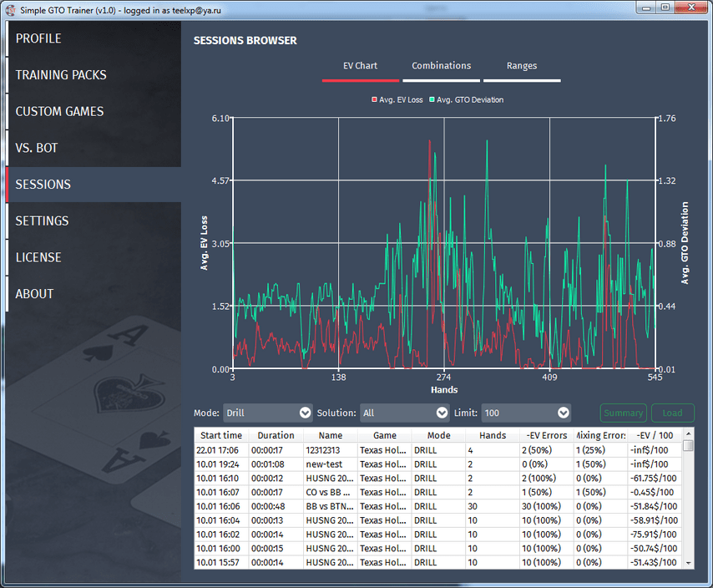
Task: Sort by the -EV Errors column header
Action: point(547,435)
